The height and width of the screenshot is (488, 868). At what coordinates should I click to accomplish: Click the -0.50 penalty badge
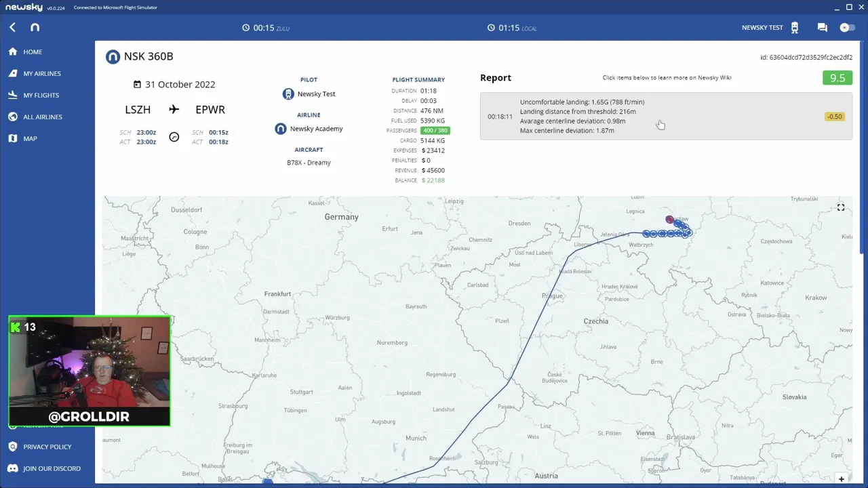[834, 117]
